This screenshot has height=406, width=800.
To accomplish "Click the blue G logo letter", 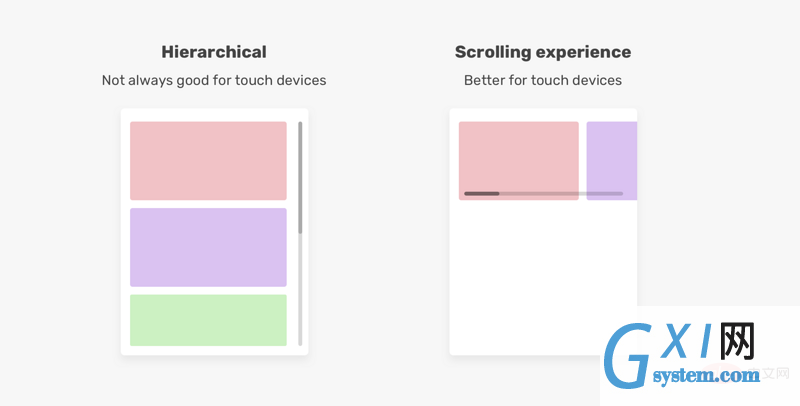I will pos(628,355).
